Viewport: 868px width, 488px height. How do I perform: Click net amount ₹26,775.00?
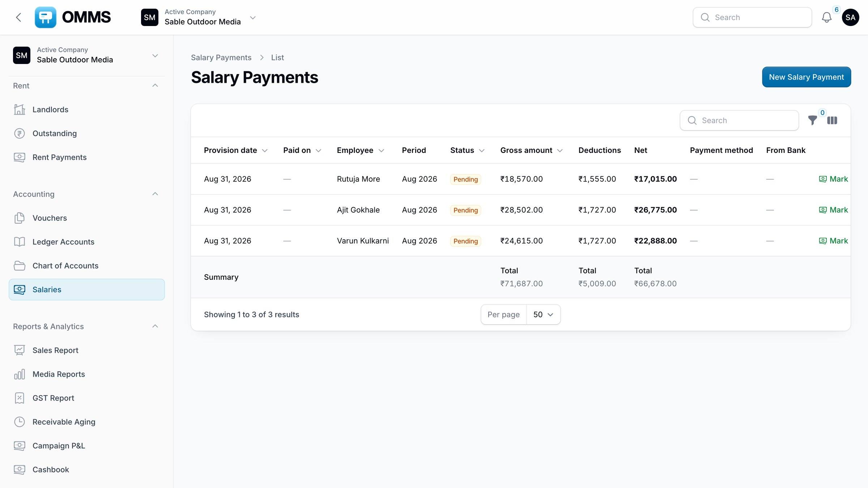tap(655, 210)
